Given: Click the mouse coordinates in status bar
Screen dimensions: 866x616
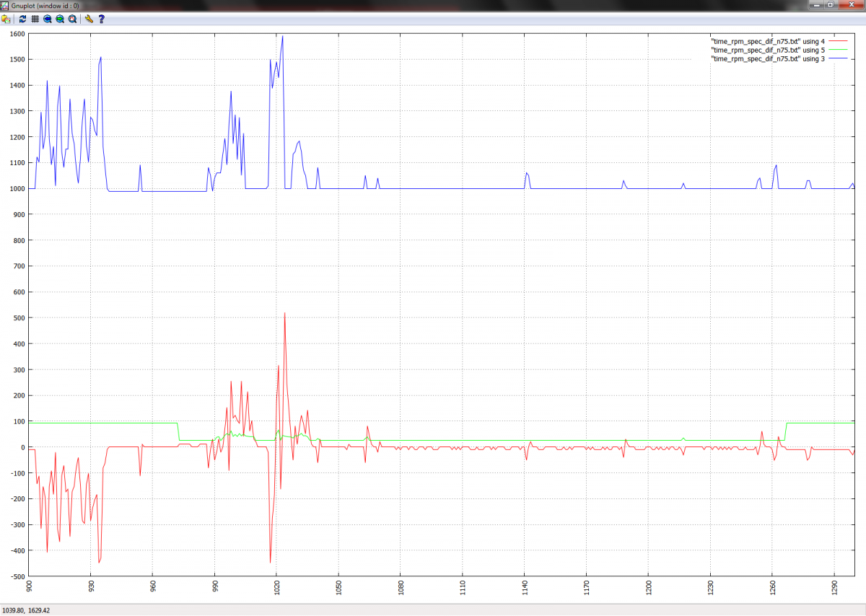Looking at the screenshot, I should coord(25,610).
